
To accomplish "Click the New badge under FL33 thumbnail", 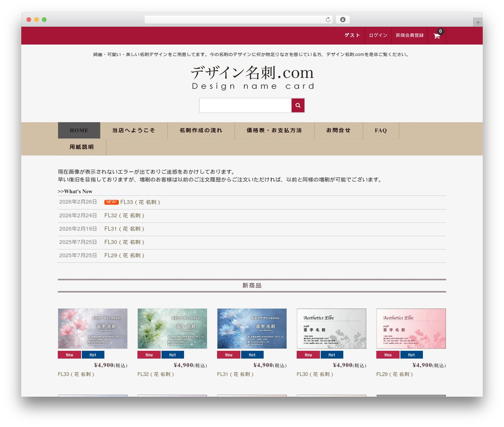I will pyautogui.click(x=69, y=355).
